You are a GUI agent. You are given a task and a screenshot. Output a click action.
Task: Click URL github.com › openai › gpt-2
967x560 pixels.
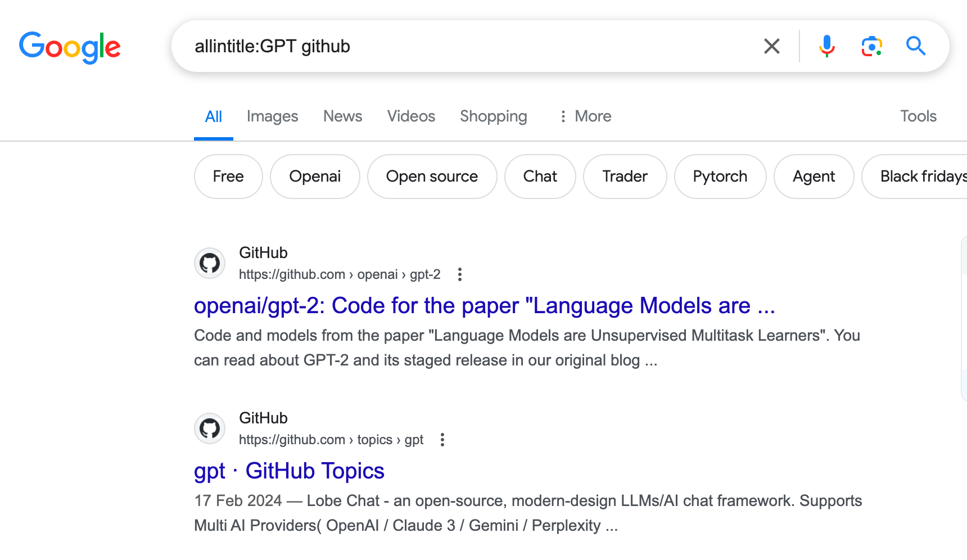pyautogui.click(x=340, y=274)
